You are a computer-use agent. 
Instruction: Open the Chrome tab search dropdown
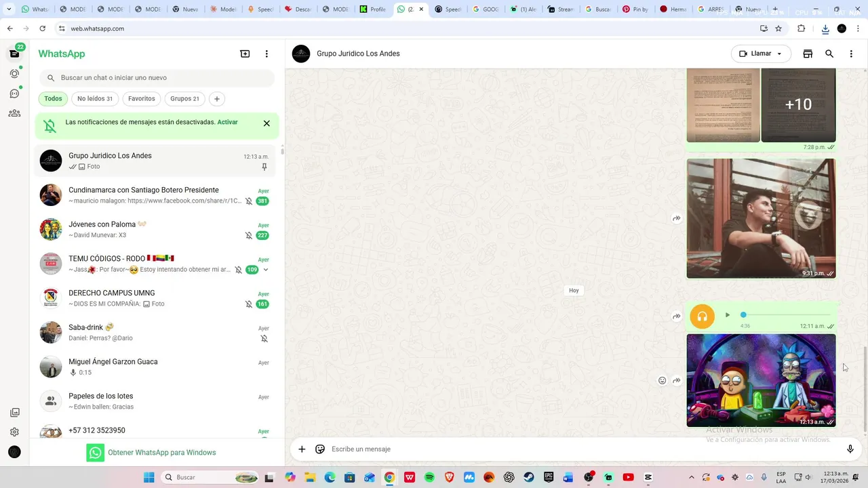pyautogui.click(x=9, y=9)
